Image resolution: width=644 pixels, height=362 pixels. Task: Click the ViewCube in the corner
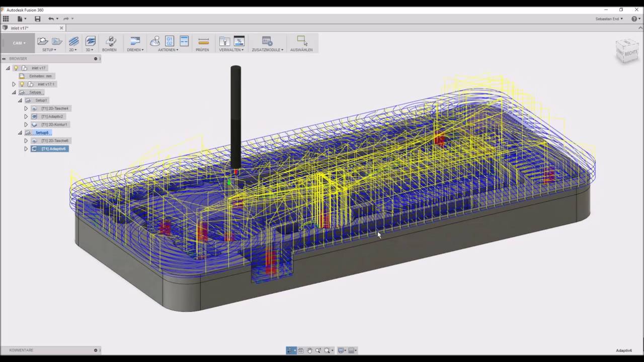(x=627, y=51)
